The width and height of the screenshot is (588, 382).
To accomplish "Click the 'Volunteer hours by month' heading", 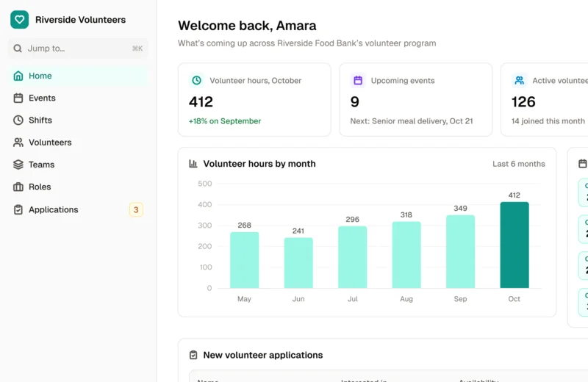I will pos(259,164).
